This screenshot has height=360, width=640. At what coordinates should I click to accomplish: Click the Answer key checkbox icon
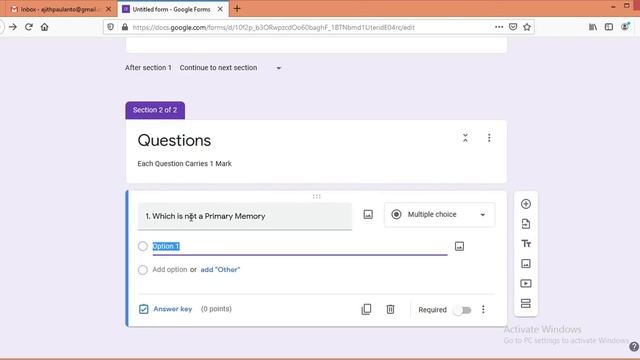pyautogui.click(x=144, y=309)
